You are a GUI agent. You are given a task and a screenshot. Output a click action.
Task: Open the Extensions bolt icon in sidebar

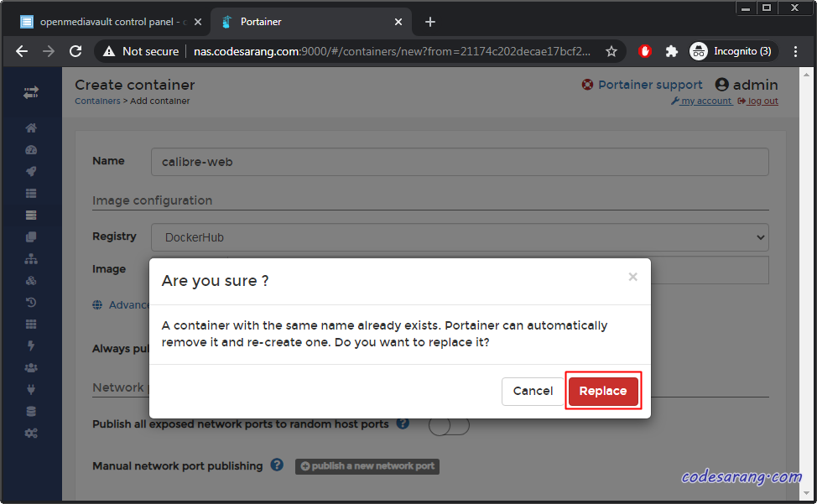[x=31, y=346]
